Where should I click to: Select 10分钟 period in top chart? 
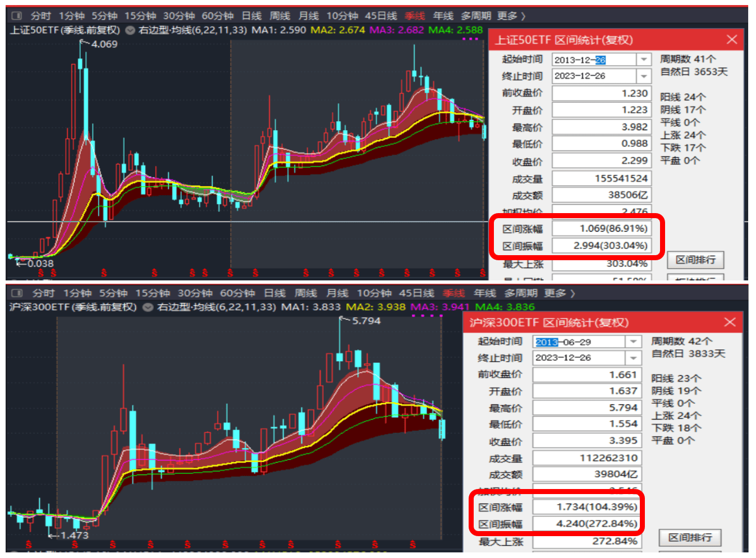point(342,16)
